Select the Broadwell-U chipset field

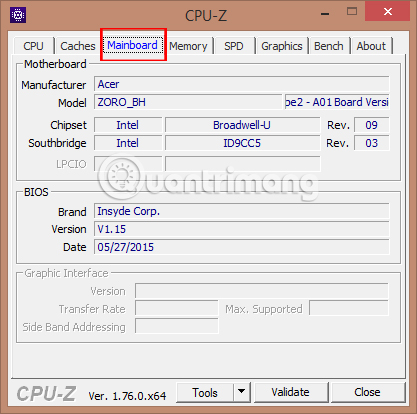pos(242,125)
